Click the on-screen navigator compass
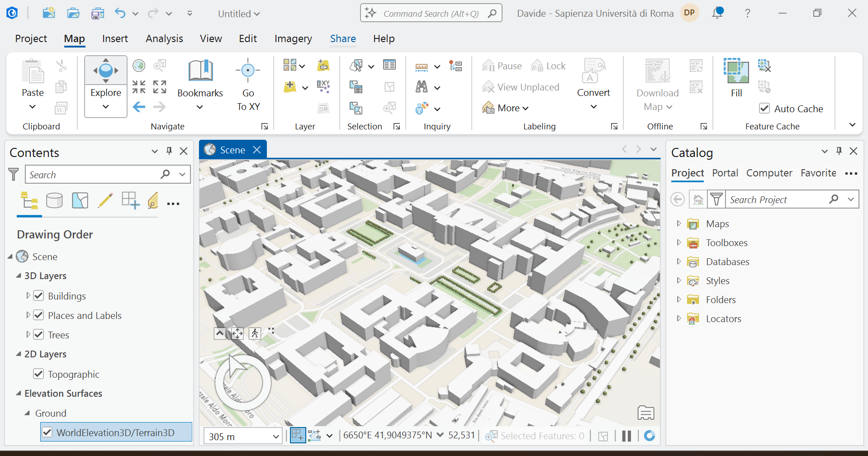The image size is (868, 456). [x=243, y=382]
